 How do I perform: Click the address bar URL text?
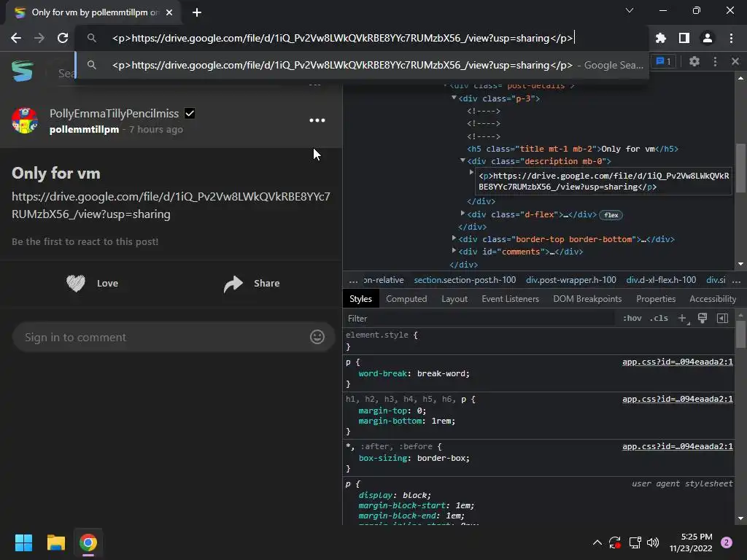(342, 38)
